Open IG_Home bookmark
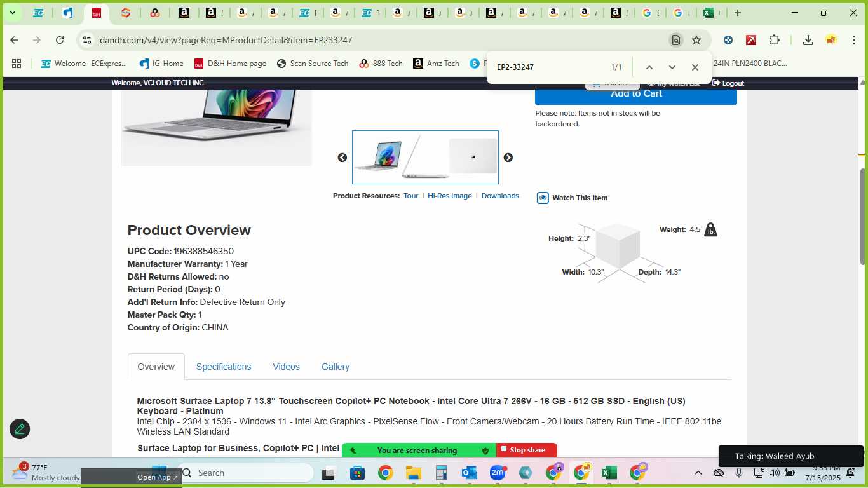Viewport: 868px width, 488px height. pyautogui.click(x=161, y=64)
